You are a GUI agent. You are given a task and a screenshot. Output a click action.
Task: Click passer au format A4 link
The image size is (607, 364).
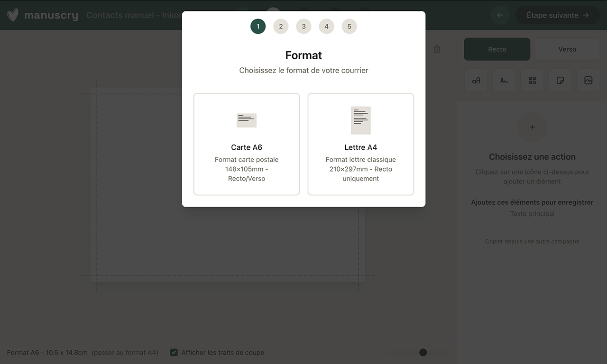point(125,353)
